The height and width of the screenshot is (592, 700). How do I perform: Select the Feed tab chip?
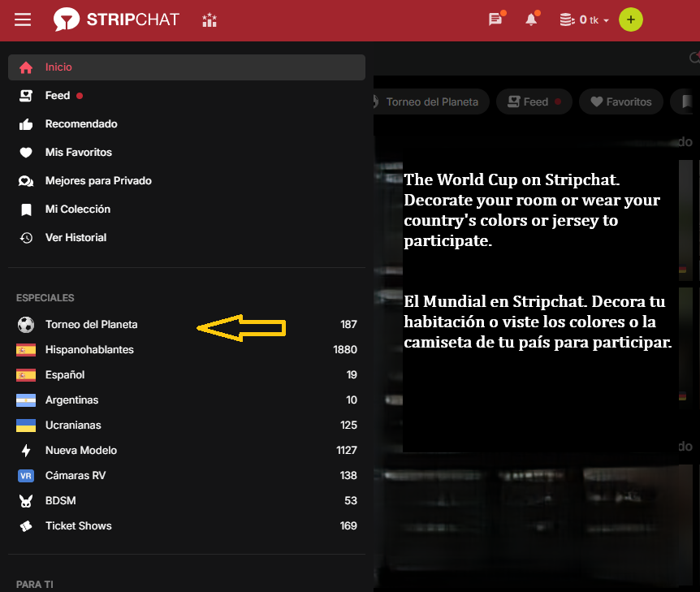point(534,102)
